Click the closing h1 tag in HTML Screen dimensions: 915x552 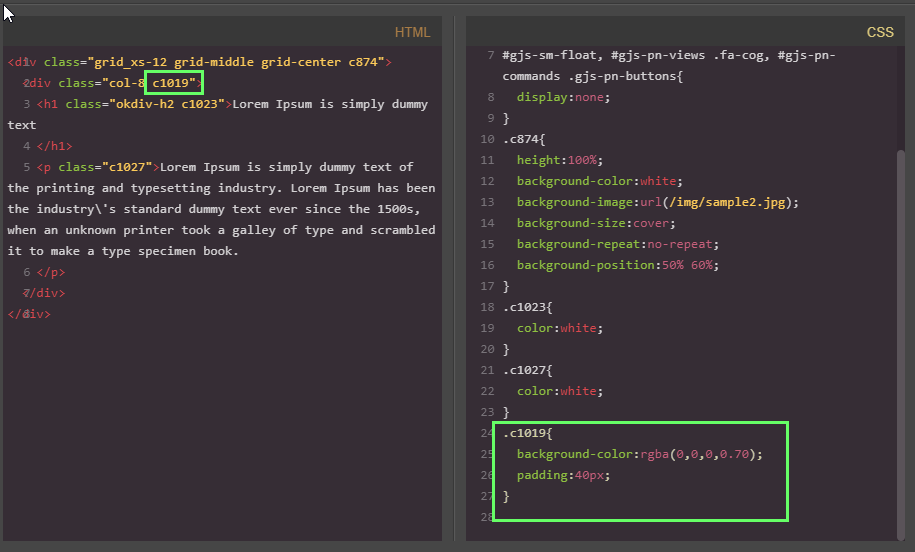point(54,146)
